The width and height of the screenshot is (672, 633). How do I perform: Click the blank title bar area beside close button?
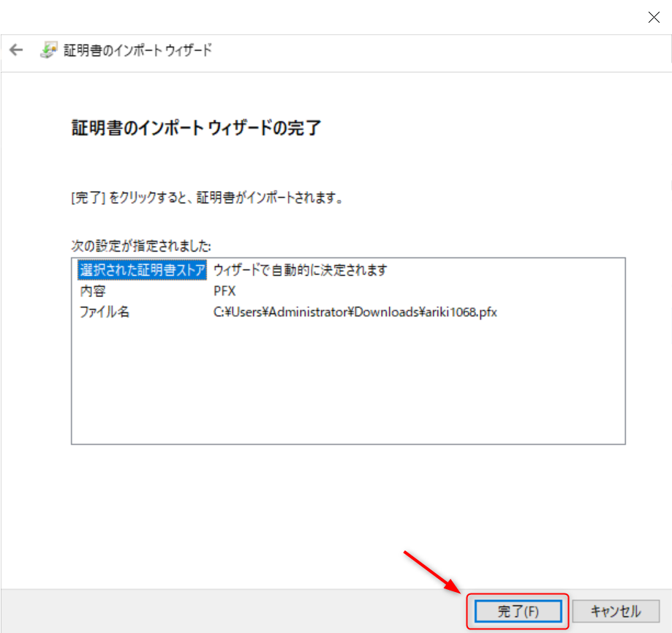pyautogui.click(x=329, y=18)
